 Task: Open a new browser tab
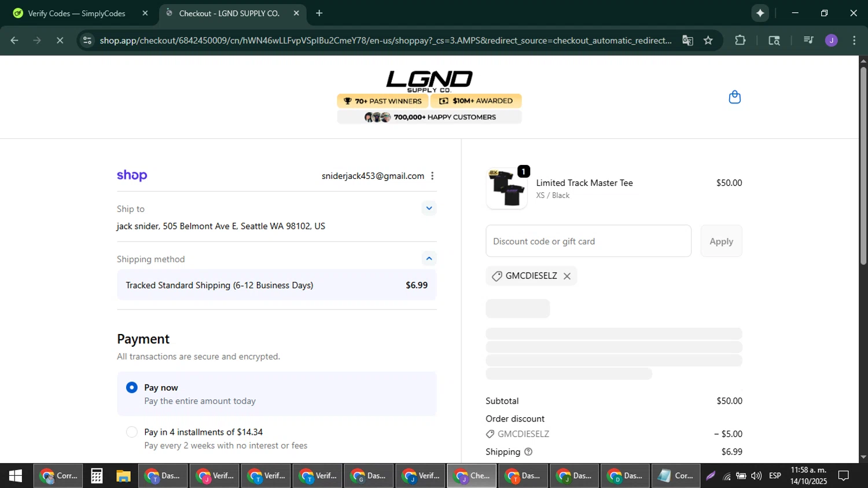tap(319, 13)
